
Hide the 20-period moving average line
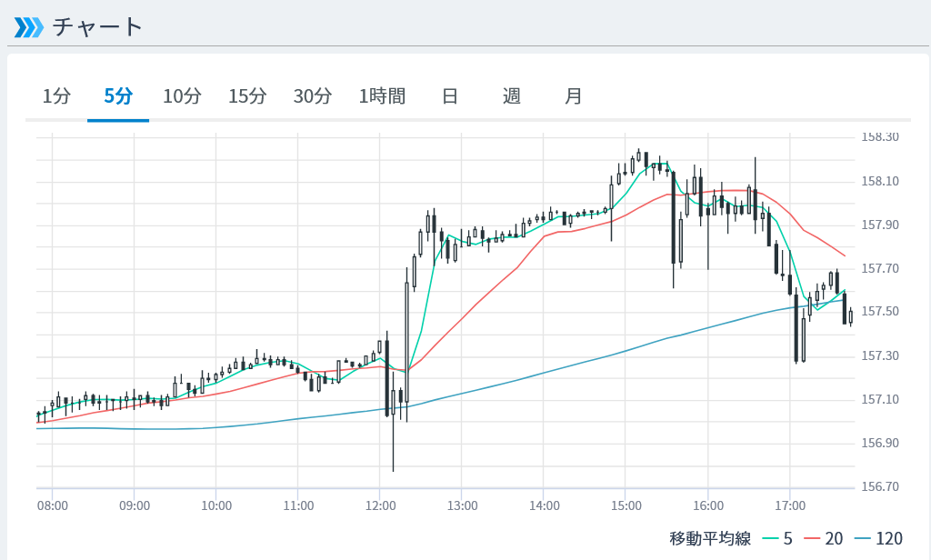(x=822, y=539)
